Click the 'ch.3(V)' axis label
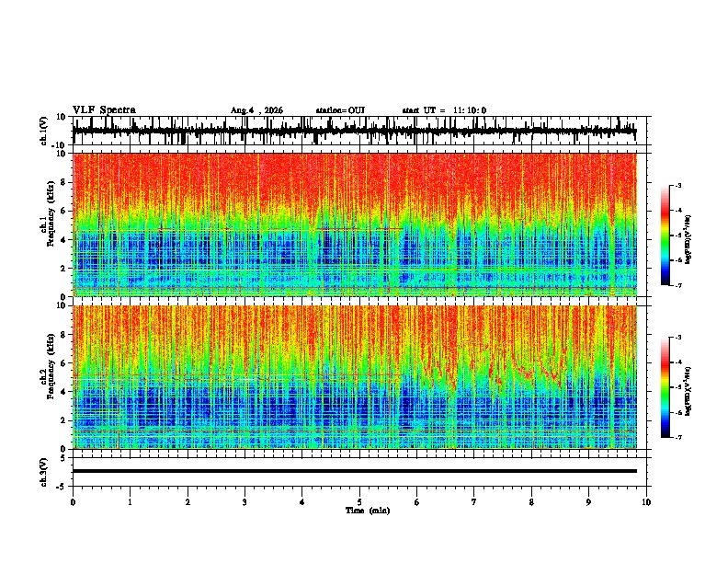Screen dimensions: 728x563 point(44,472)
